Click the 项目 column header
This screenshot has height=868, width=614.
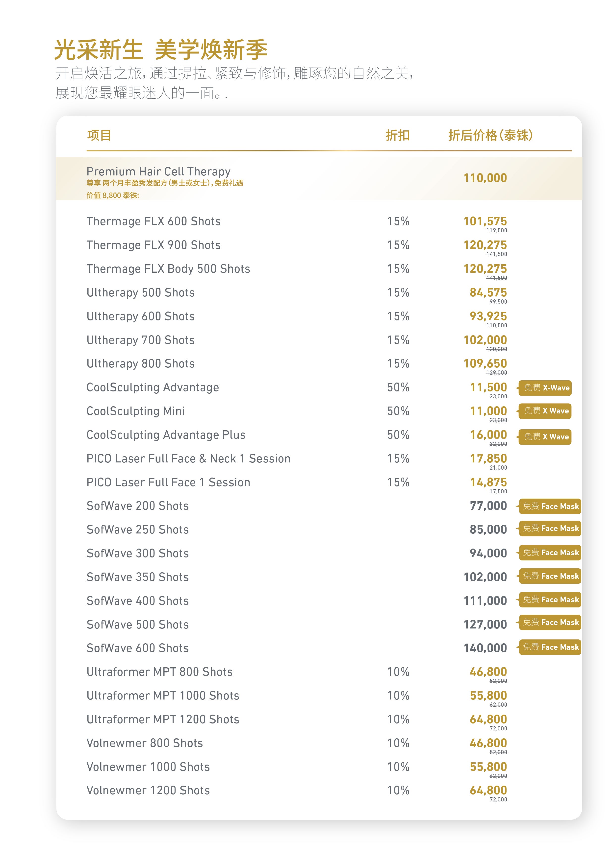click(x=99, y=135)
